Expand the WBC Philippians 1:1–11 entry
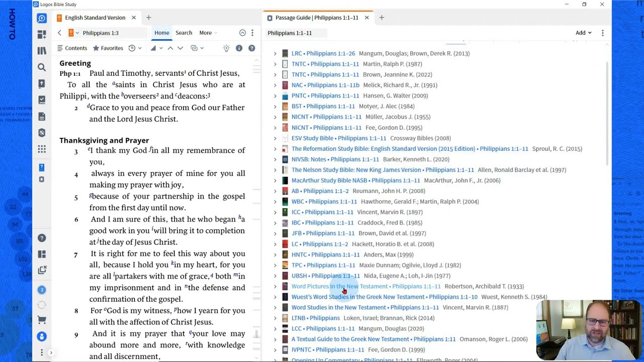The height and width of the screenshot is (362, 644). pos(275,202)
